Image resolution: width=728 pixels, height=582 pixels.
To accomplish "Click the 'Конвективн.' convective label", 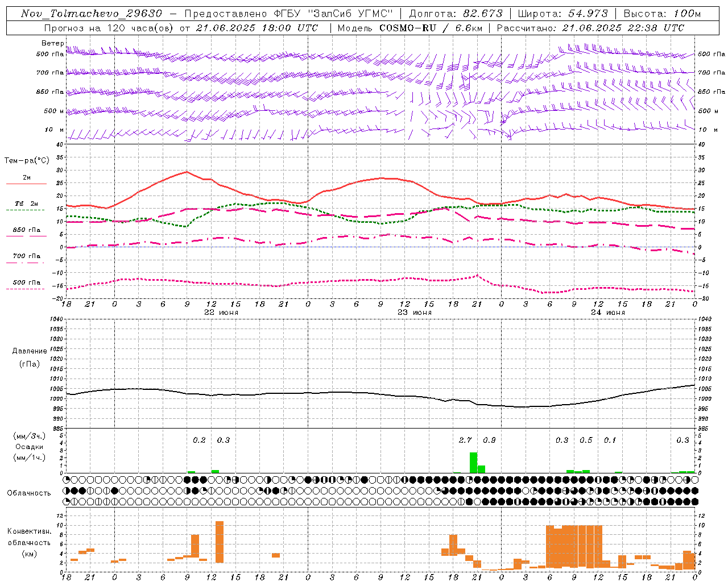I will 30,531.
